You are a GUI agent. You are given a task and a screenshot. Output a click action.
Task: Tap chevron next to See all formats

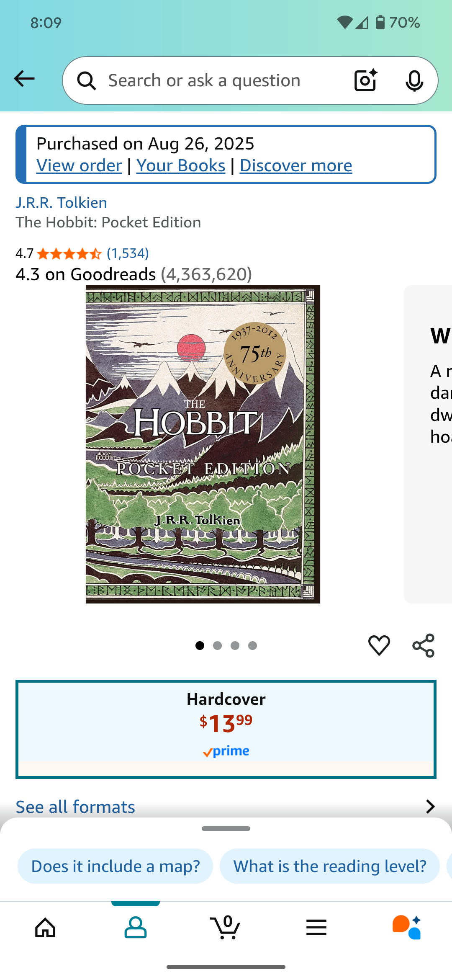click(430, 807)
